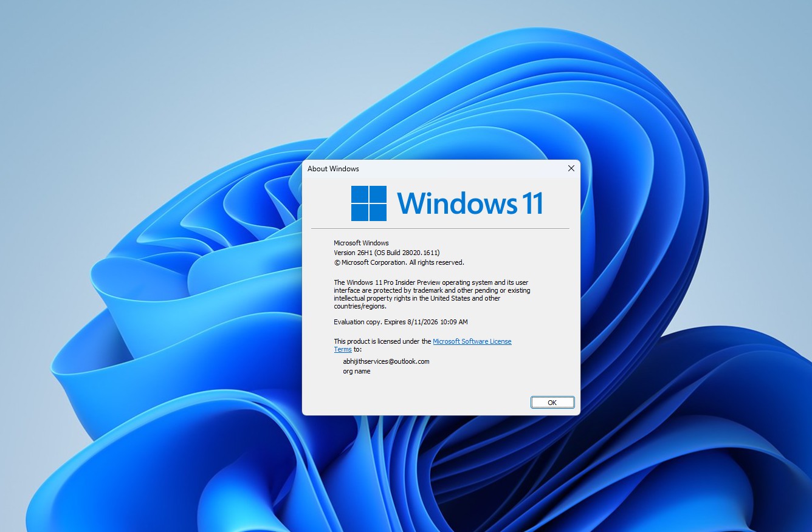Click the top-right pane of the Windows logo
The width and height of the screenshot is (812, 532).
coord(377,194)
